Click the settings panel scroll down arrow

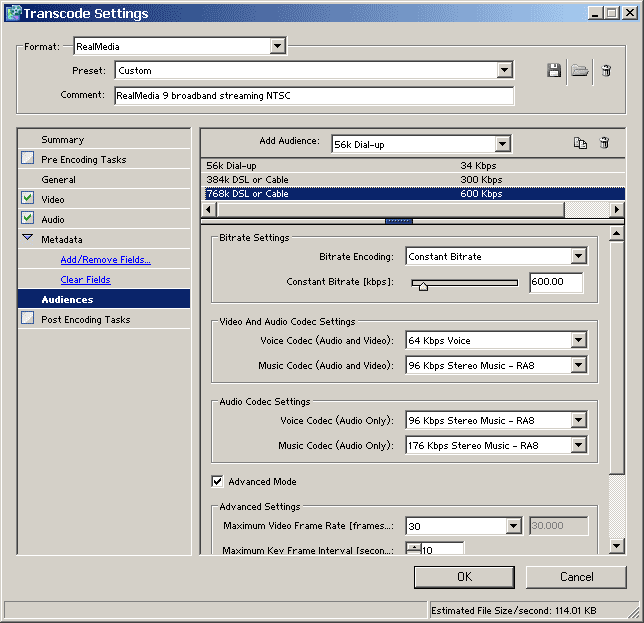616,546
